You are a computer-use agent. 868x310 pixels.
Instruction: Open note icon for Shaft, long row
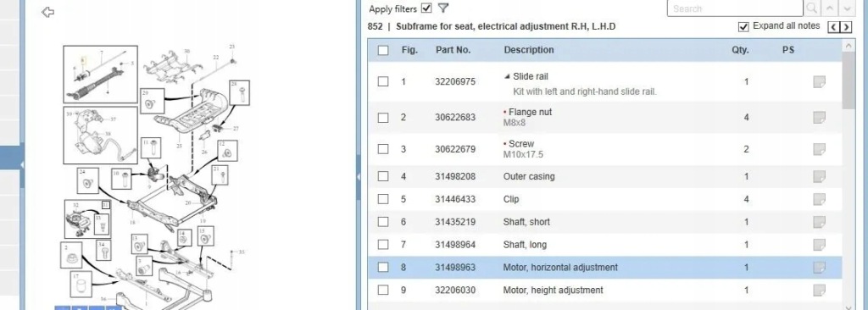click(820, 245)
